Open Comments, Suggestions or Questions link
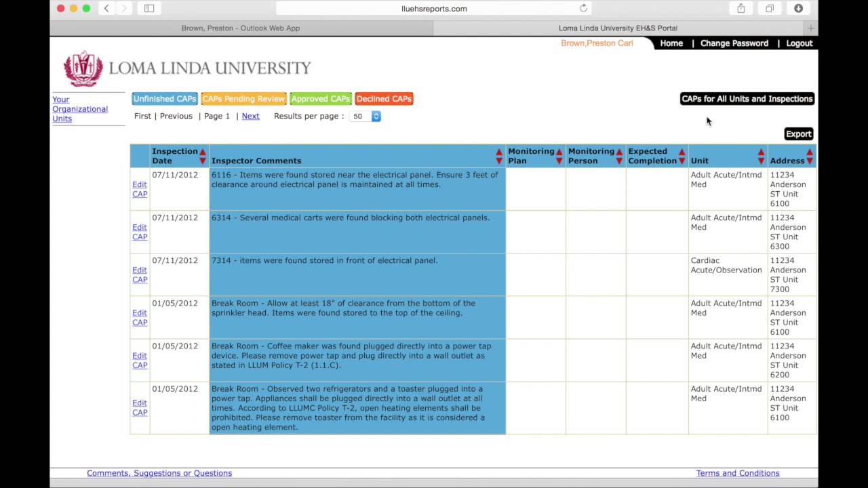The height and width of the screenshot is (488, 868). pyautogui.click(x=159, y=473)
